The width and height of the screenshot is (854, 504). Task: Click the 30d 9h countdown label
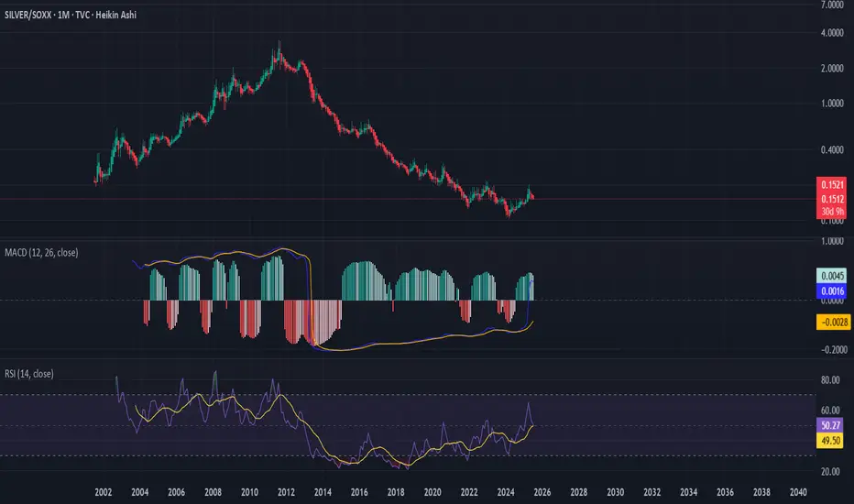click(832, 212)
